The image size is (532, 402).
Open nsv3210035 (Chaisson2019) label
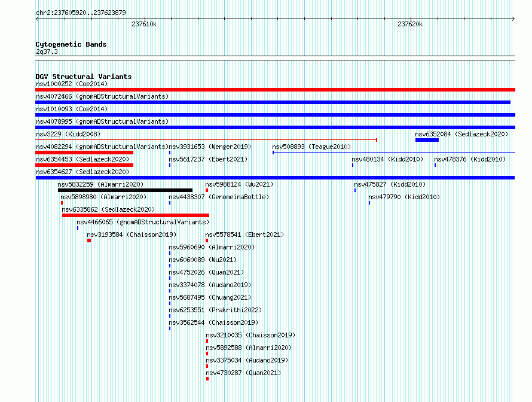(250, 335)
